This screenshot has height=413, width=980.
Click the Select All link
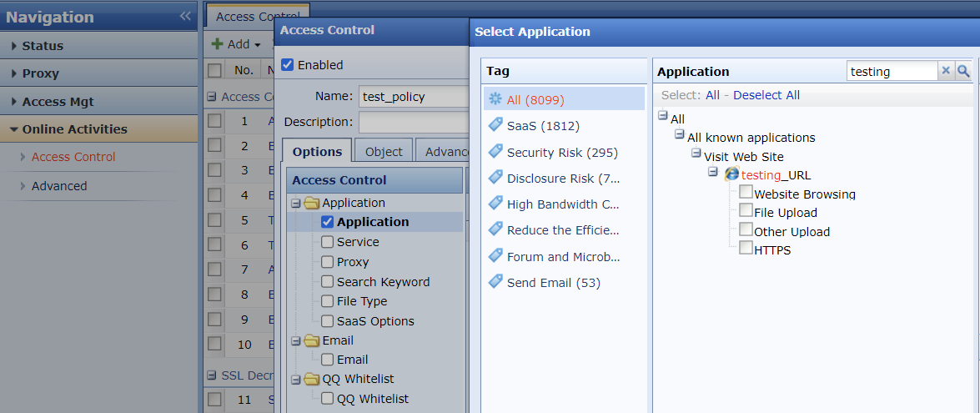(712, 95)
